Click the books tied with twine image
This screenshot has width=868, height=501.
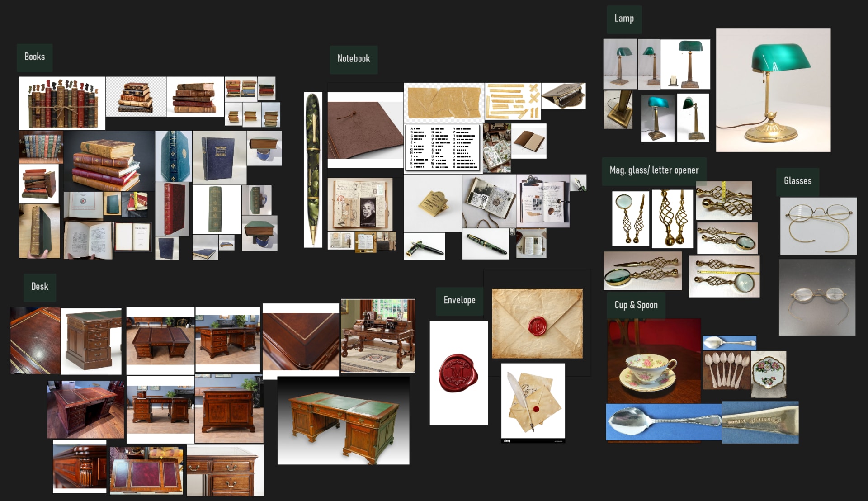click(62, 104)
